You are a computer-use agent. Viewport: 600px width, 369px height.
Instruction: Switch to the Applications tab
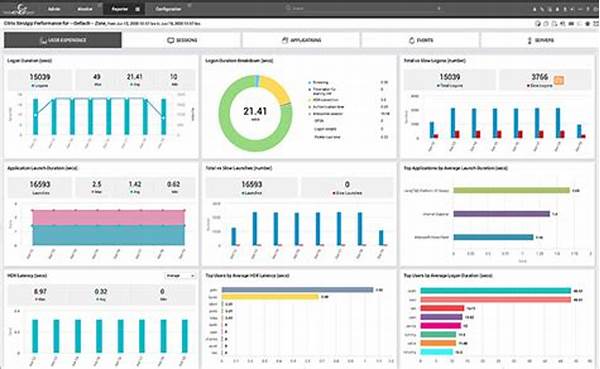point(301,40)
